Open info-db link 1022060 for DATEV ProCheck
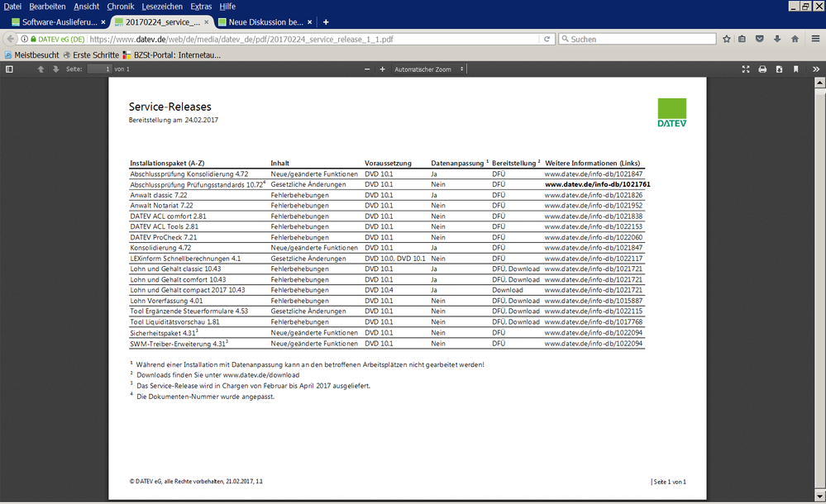Image resolution: width=826 pixels, height=504 pixels. click(594, 237)
